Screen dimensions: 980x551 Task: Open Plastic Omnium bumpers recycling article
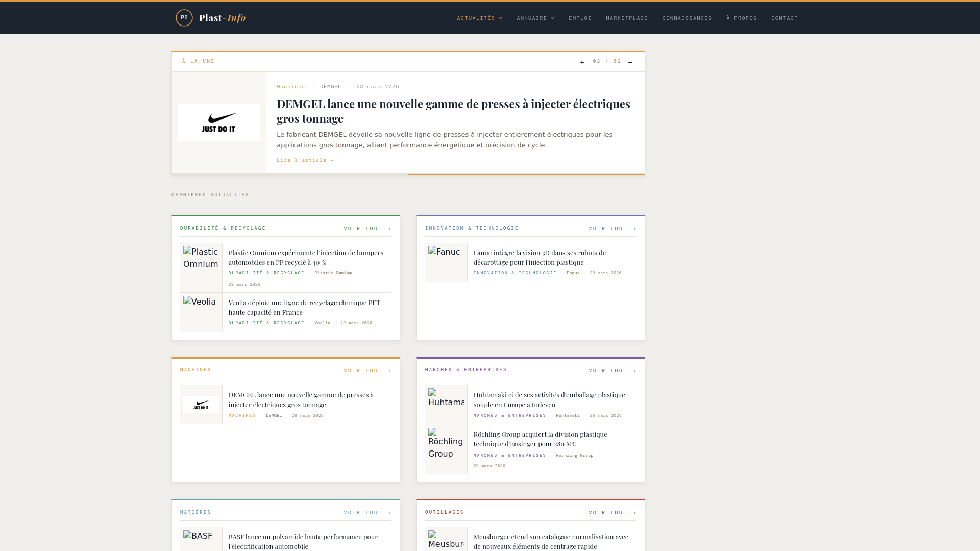(306, 258)
